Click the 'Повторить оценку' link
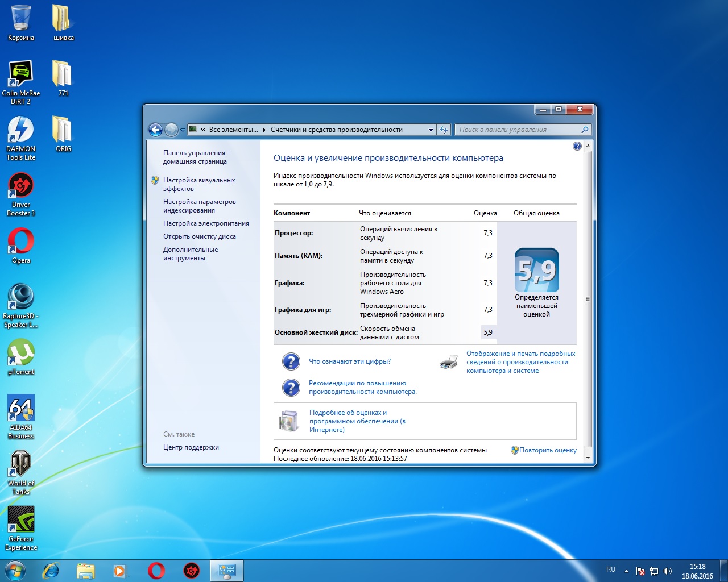 (547, 450)
